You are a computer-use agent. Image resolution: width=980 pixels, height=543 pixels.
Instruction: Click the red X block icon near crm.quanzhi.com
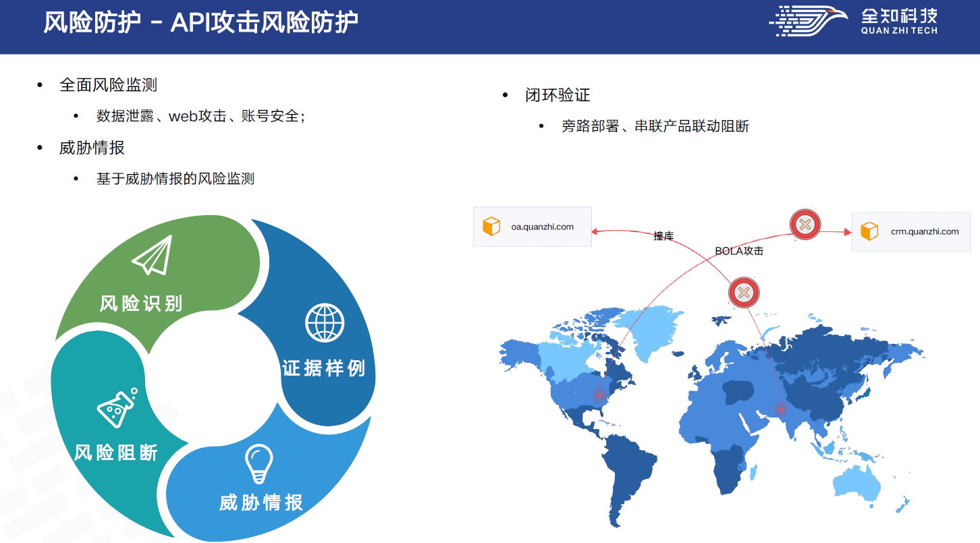(805, 225)
